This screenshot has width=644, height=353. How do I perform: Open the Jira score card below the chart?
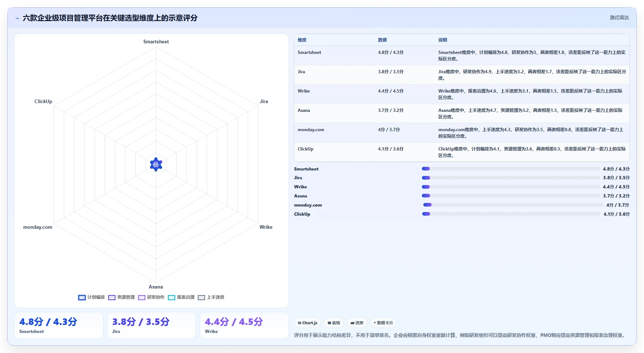click(152, 325)
